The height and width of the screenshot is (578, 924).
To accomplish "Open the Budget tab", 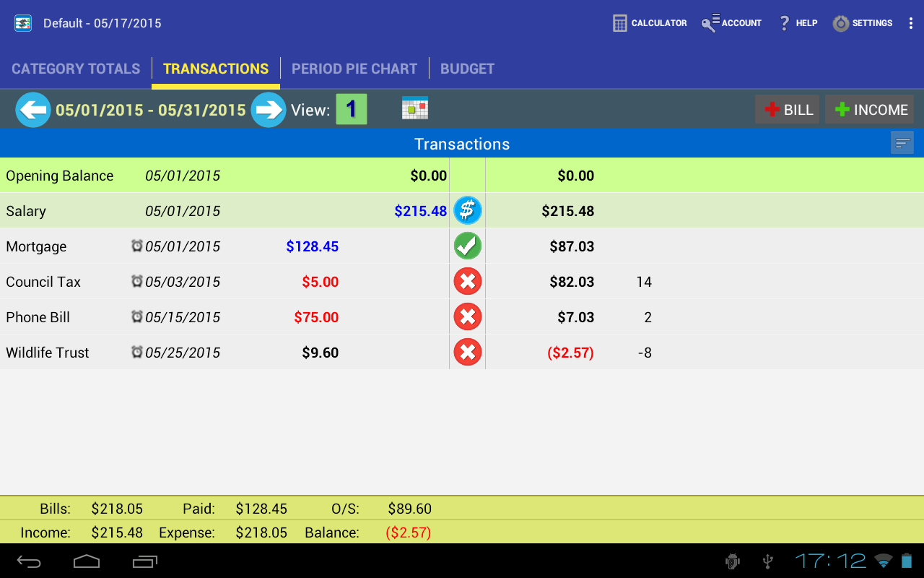I will (467, 68).
